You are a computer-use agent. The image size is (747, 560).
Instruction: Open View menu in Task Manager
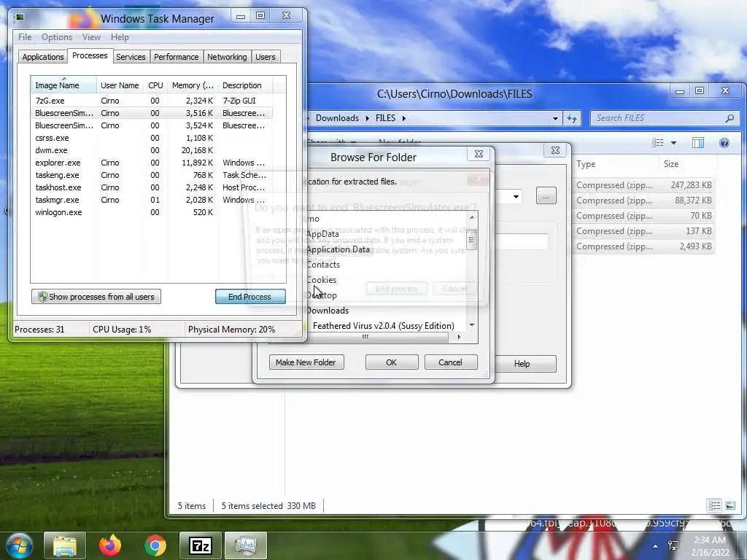91,37
